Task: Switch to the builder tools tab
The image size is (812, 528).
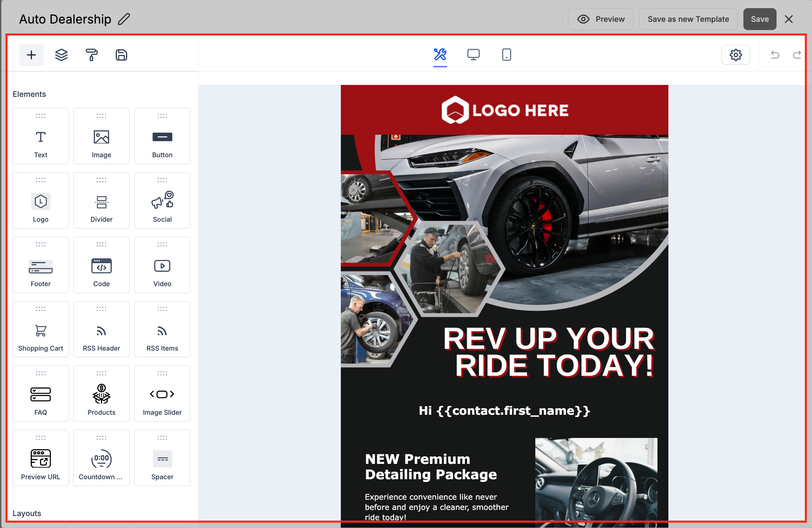Action: pyautogui.click(x=440, y=55)
